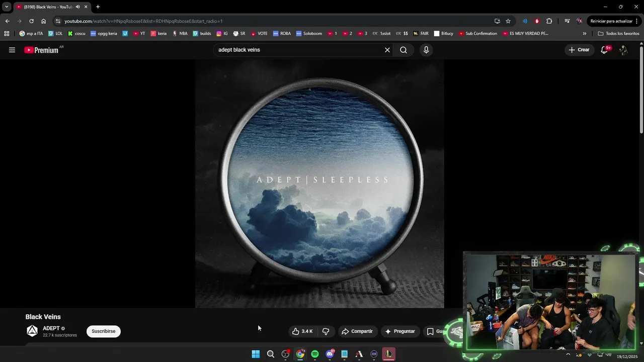Like the Black Veins video
644x362 pixels.
[x=302, y=331]
